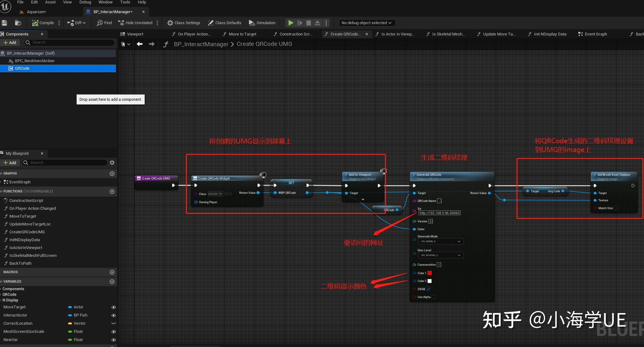
Task: Toggle the SRGB checkbox
Action: (x=428, y=289)
